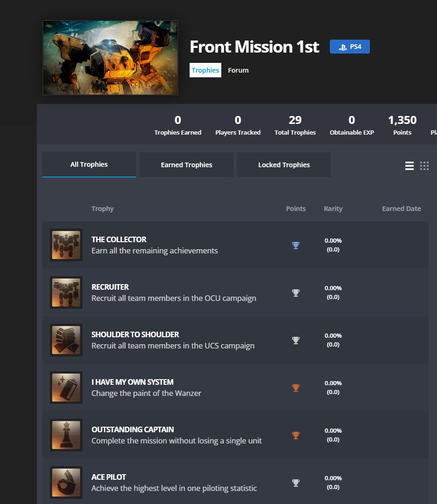Click silver trophy icon for RECRUITER
This screenshot has width=437, height=504.
pos(296,293)
